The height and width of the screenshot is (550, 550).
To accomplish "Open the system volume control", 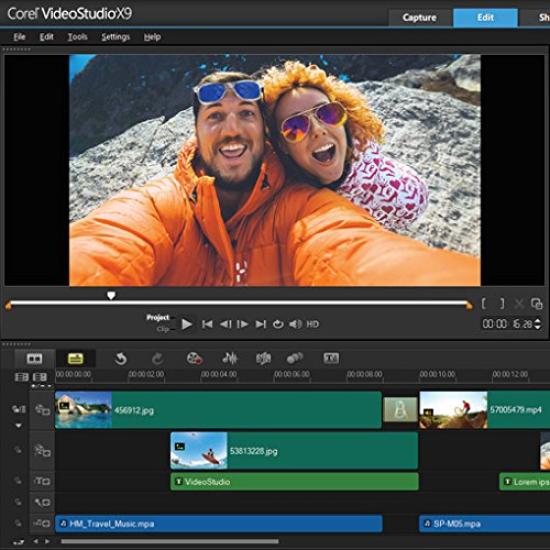I will click(295, 324).
